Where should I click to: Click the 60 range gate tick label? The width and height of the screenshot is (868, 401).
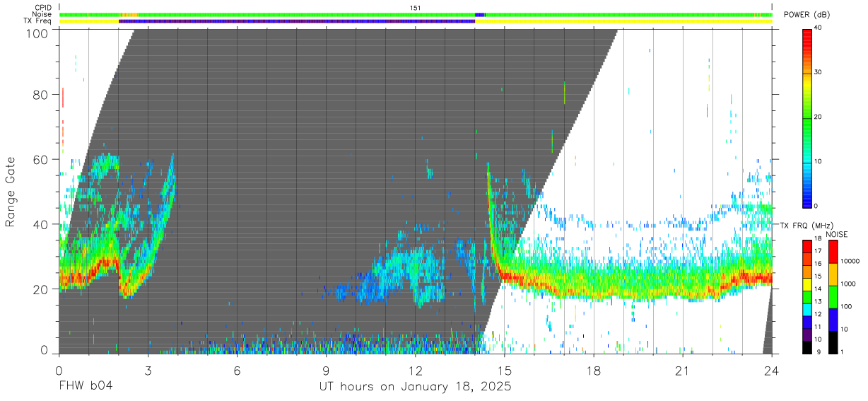[x=42, y=159]
